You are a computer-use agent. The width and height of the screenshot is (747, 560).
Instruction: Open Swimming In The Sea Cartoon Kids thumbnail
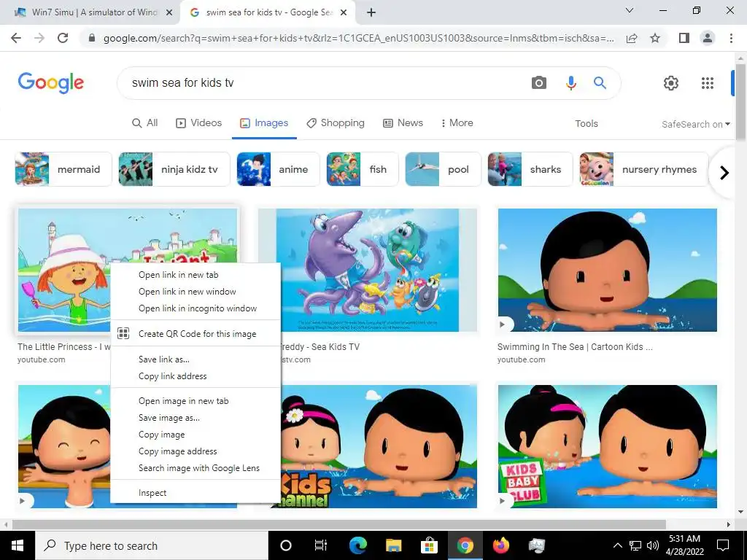(608, 270)
